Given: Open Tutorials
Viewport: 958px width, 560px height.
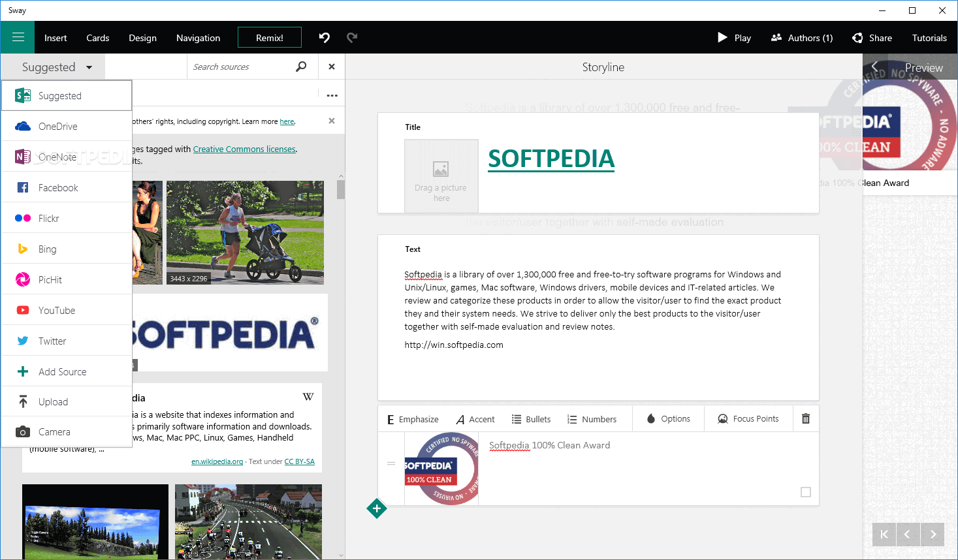Looking at the screenshot, I should [929, 38].
